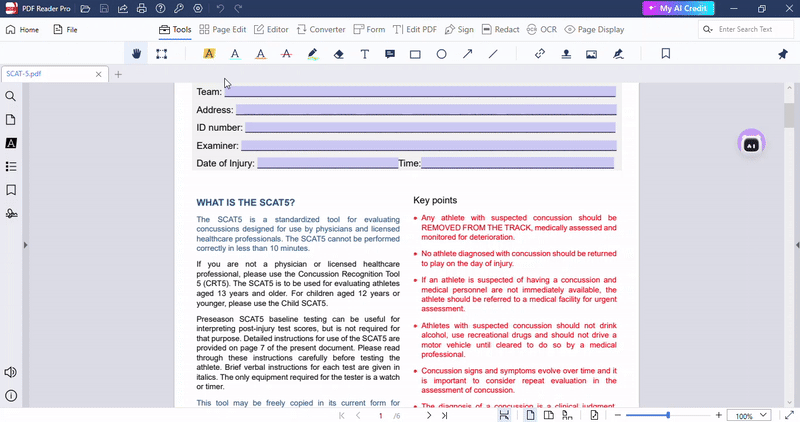800x422 pixels.
Task: Open the annotations list panel
Action: [11, 143]
